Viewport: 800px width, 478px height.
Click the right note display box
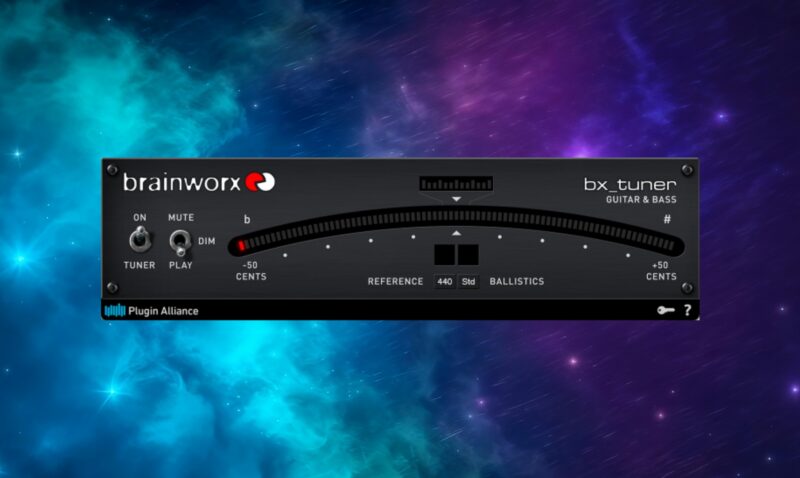[468, 254]
